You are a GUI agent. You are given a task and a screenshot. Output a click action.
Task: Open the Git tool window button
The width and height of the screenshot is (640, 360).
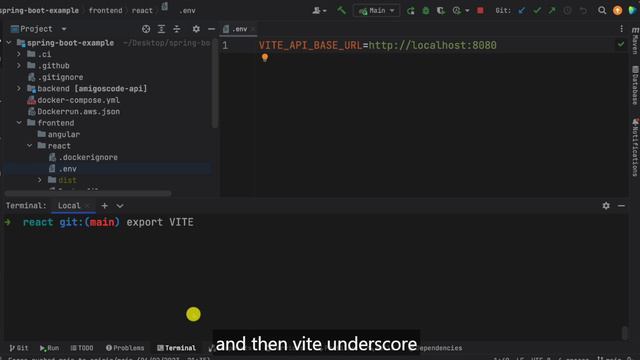point(19,348)
